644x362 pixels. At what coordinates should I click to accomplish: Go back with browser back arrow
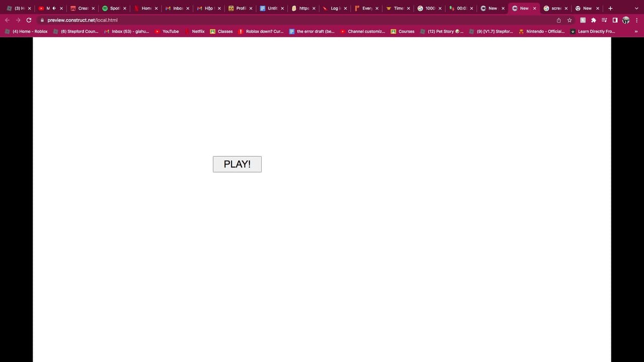point(7,20)
